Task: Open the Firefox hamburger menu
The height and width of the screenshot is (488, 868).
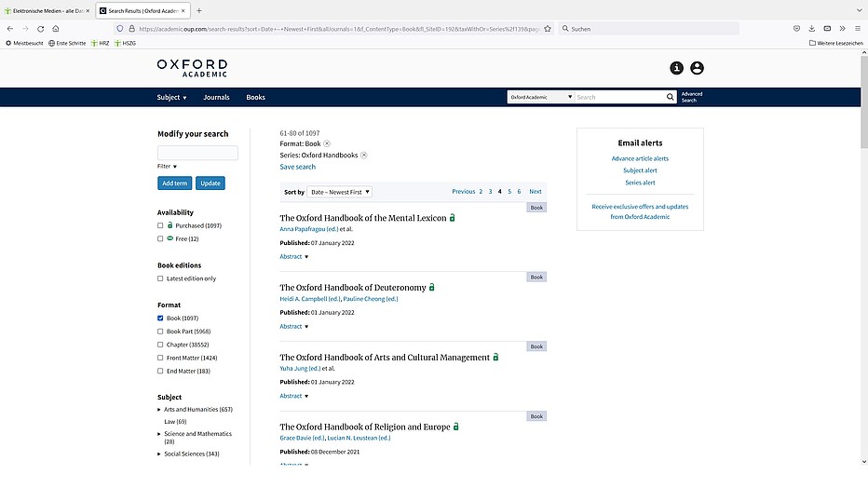Action: click(858, 29)
